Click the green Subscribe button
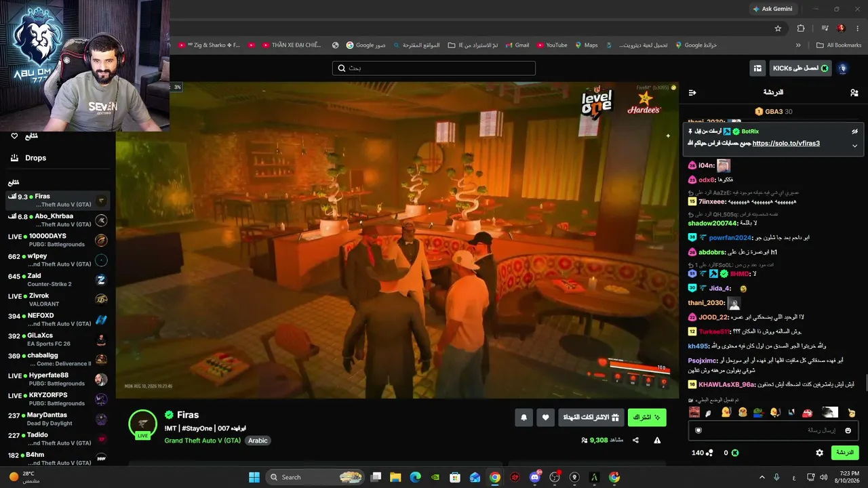Screen dimensions: 868x488 pos(647,418)
